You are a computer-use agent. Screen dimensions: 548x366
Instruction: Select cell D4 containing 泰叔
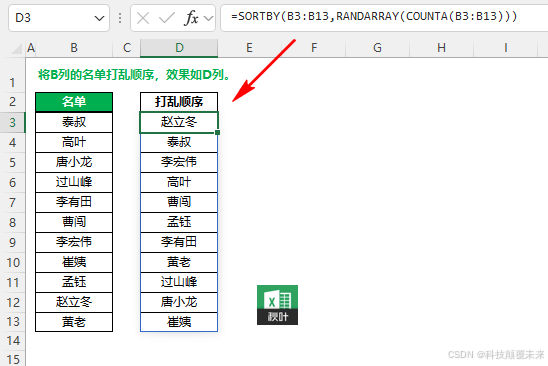179,142
